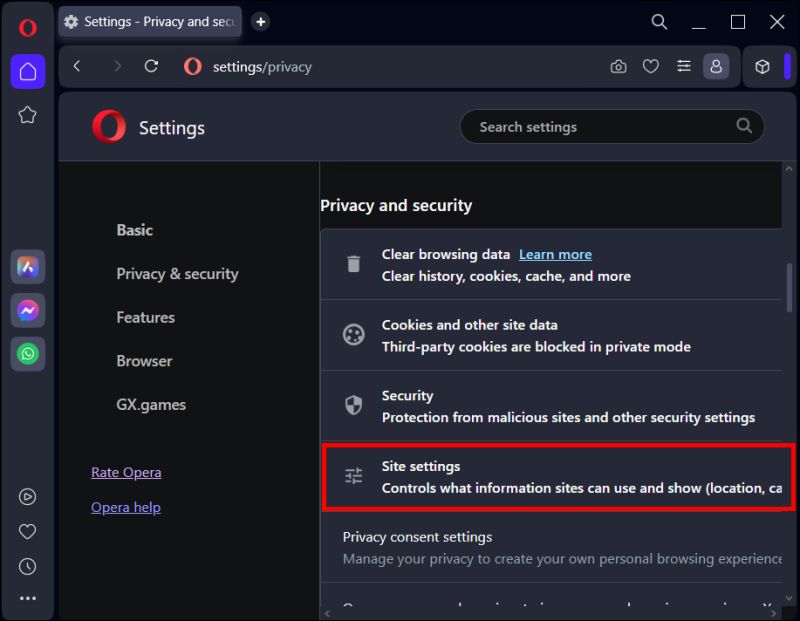Viewport: 800px width, 621px height.
Task: Click the Search settings field
Action: 600,127
